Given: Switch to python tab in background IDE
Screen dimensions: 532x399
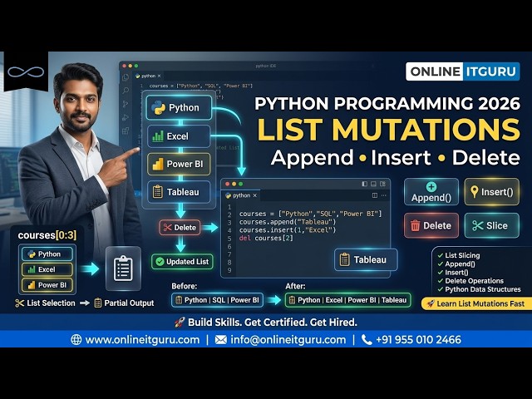Looking at the screenshot, I should click(x=146, y=76).
